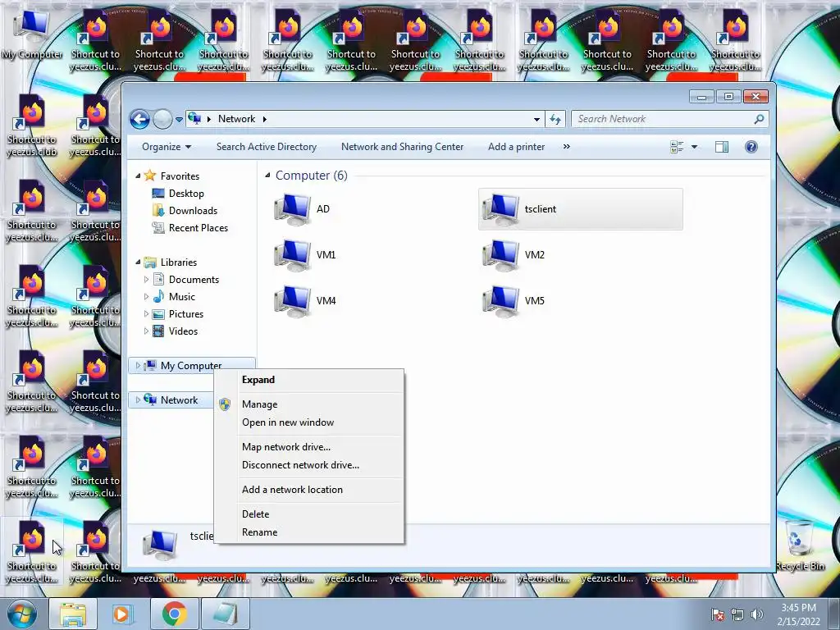Open the notepad taskbar item
The width and height of the screenshot is (840, 630).
tap(225, 614)
